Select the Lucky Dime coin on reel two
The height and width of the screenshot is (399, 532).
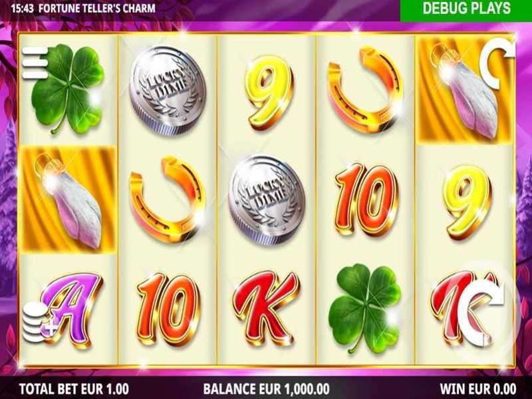[168, 90]
